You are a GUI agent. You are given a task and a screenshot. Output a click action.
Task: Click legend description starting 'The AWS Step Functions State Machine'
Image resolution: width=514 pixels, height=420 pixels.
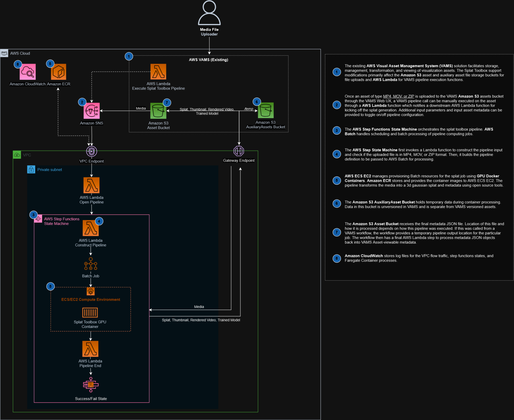(419, 132)
